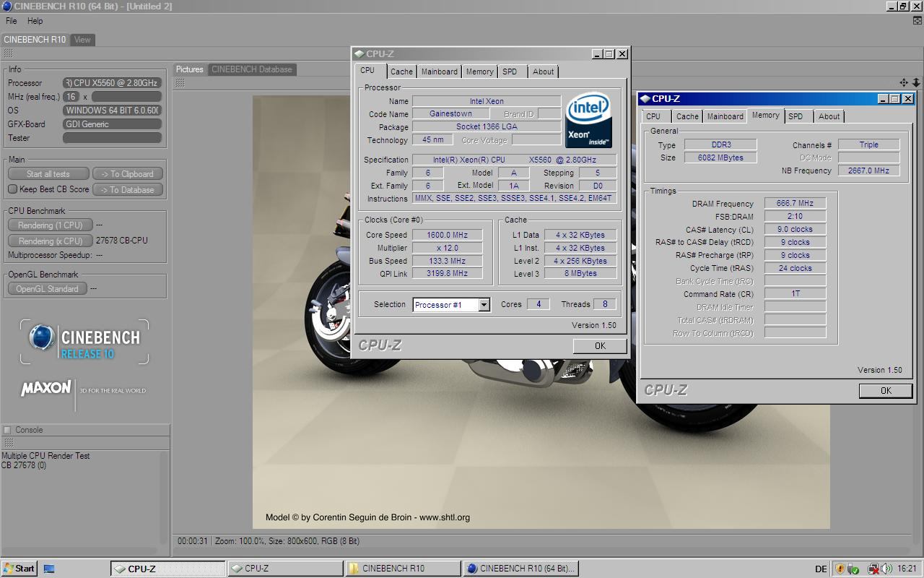Viewport: 924px width, 578px height.
Task: Click the vertical scroll arrows icon in the Pictures panel
Action: 916,83
